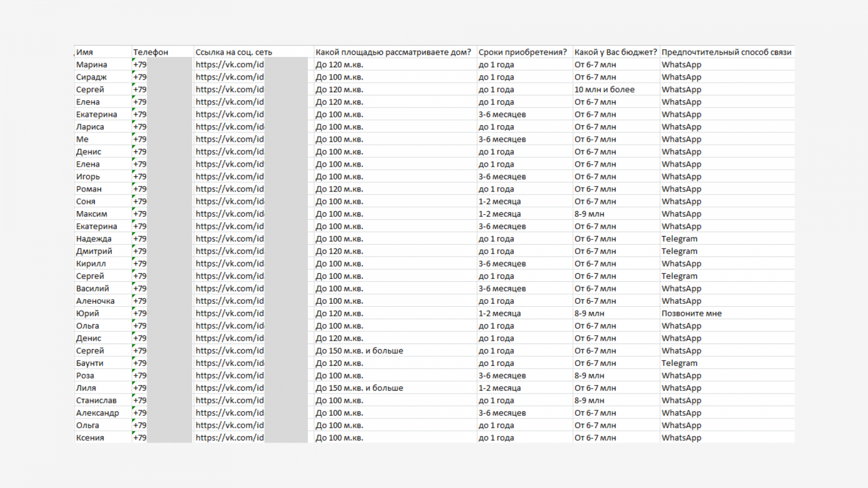Select the 'Какой у Вас бюджет?' header

[x=616, y=52]
